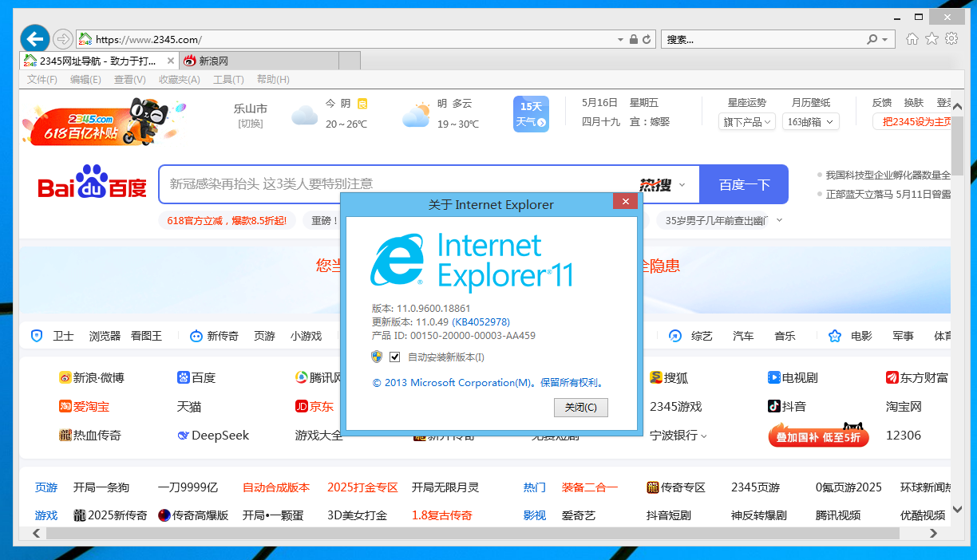
Task: Focus the browser 搜索... search box
Action: (764, 39)
